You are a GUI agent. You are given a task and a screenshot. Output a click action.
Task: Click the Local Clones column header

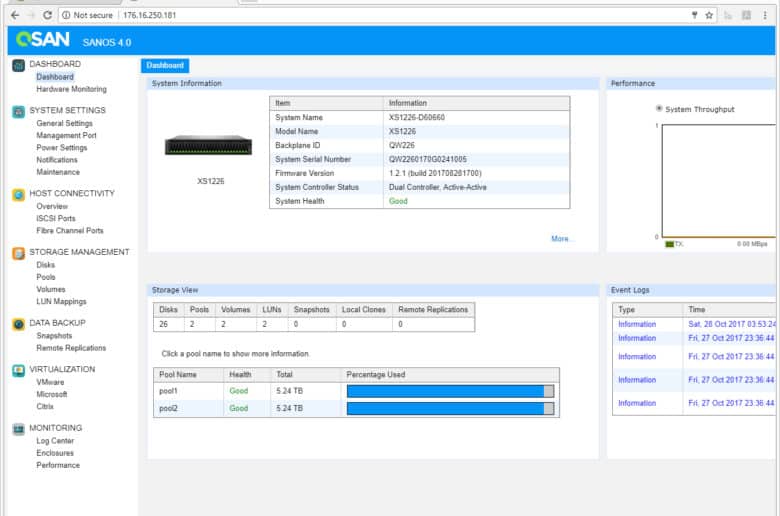point(364,310)
